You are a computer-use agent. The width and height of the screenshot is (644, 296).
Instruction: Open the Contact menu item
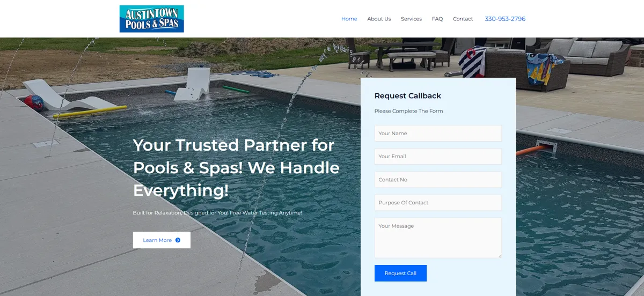coord(463,19)
